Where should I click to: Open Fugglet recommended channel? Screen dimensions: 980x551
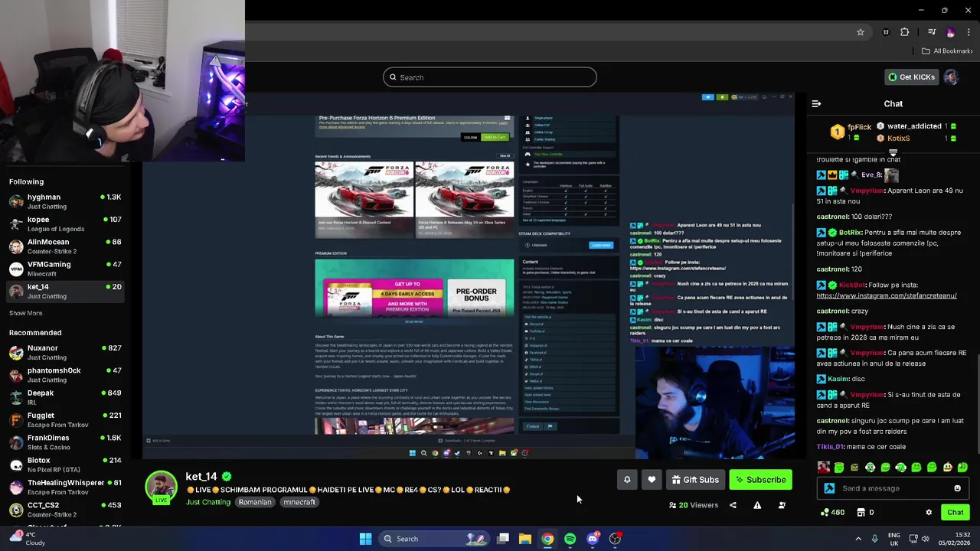coord(65,420)
